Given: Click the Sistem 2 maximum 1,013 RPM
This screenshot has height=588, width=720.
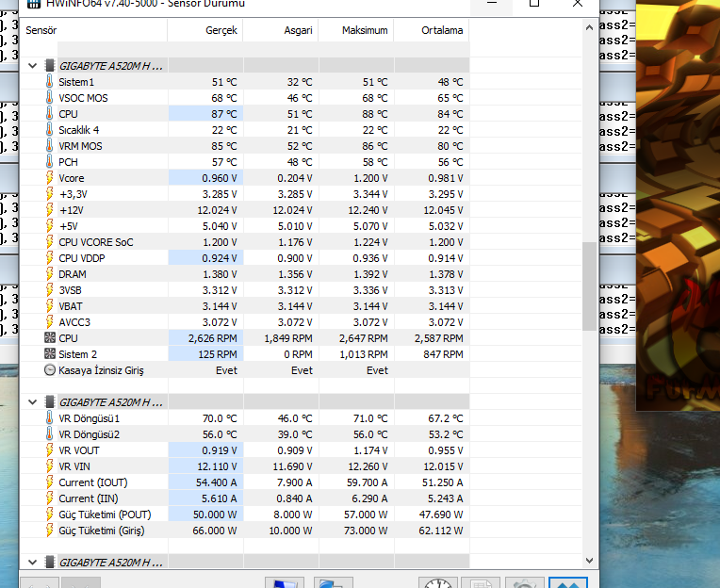Looking at the screenshot, I should pos(364,355).
